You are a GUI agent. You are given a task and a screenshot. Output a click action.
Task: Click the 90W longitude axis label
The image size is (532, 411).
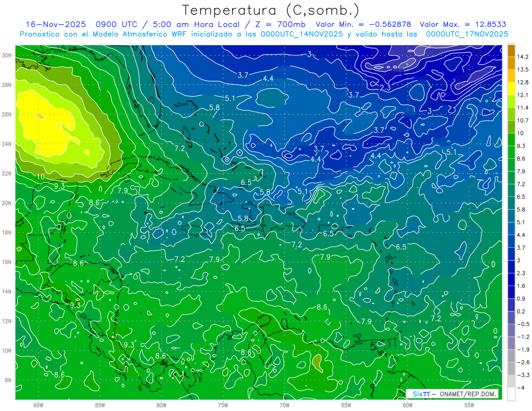(x=39, y=406)
